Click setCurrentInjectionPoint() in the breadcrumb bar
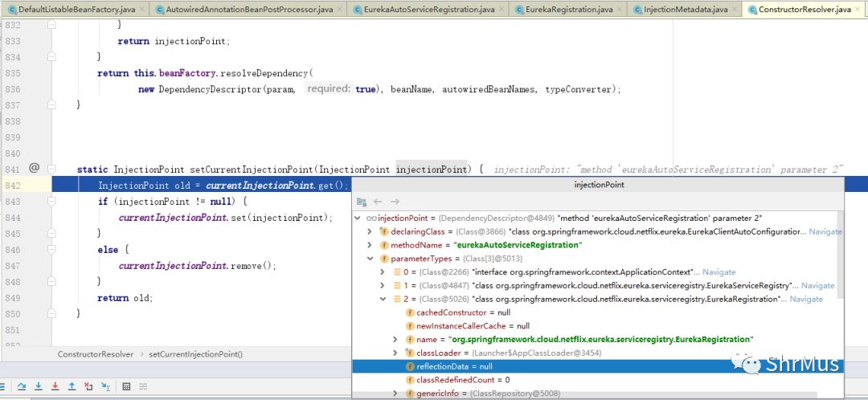 [196, 354]
